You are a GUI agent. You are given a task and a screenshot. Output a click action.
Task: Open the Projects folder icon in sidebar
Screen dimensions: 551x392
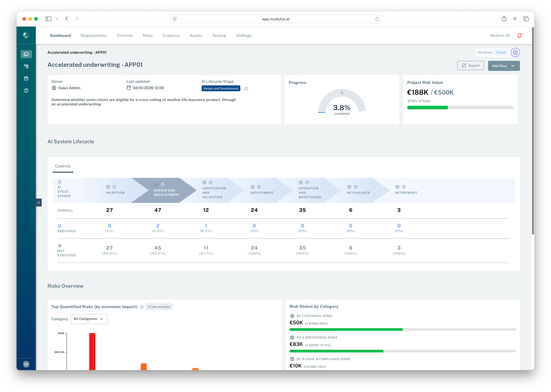click(26, 54)
